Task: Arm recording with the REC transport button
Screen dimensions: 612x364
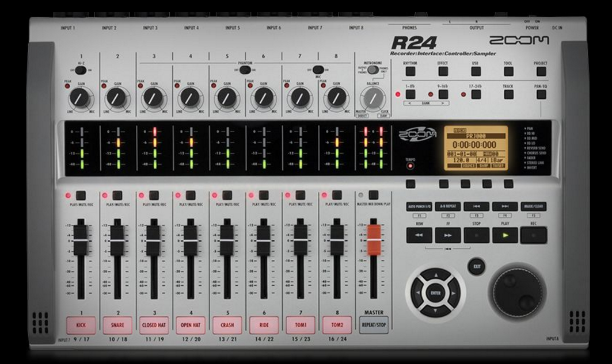Action: pyautogui.click(x=534, y=235)
